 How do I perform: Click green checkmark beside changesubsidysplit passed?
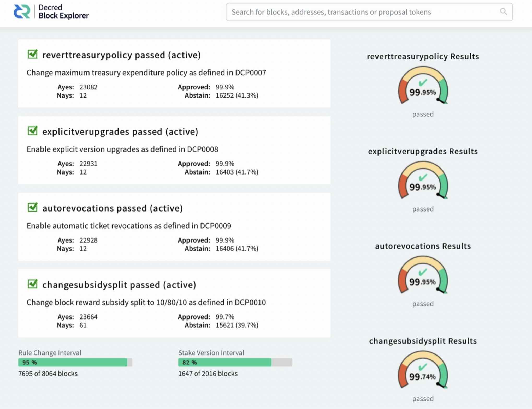coord(33,284)
